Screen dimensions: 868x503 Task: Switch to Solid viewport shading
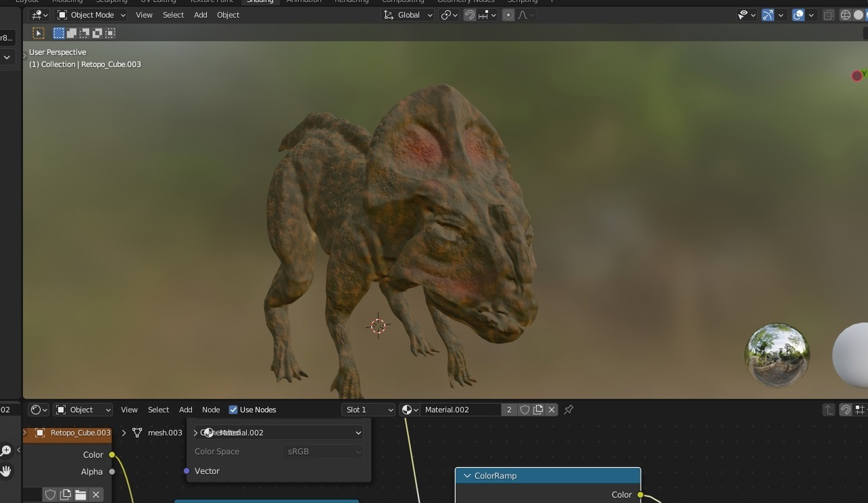(859, 15)
